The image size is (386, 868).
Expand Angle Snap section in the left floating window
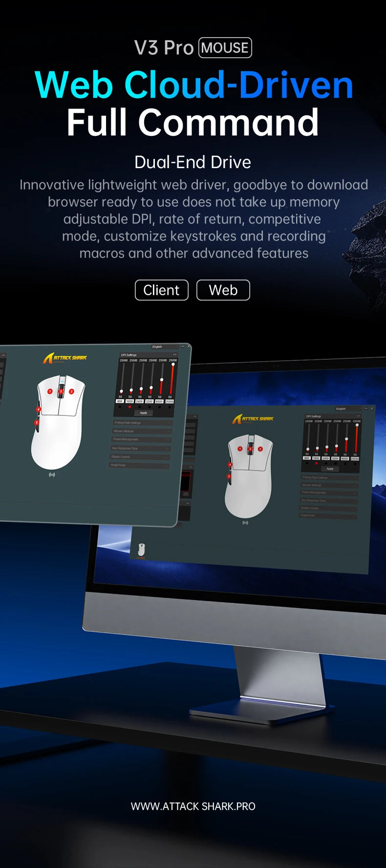click(139, 465)
